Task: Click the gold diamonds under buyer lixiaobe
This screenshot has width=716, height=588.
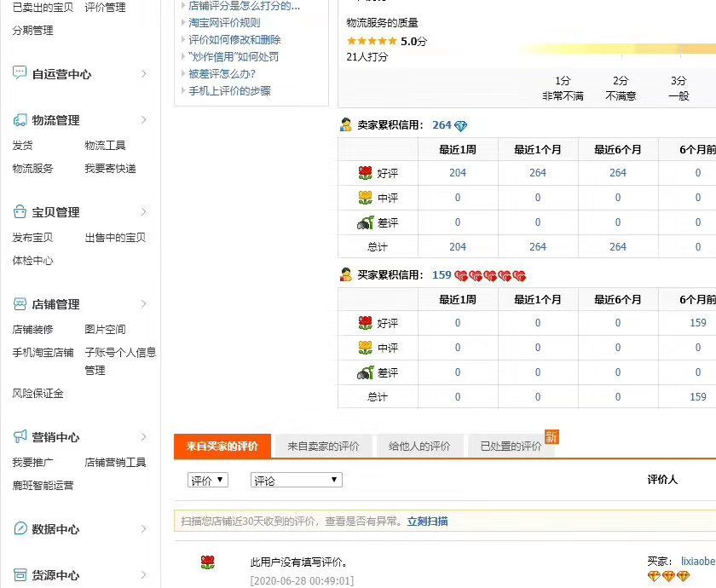Action: point(668,577)
